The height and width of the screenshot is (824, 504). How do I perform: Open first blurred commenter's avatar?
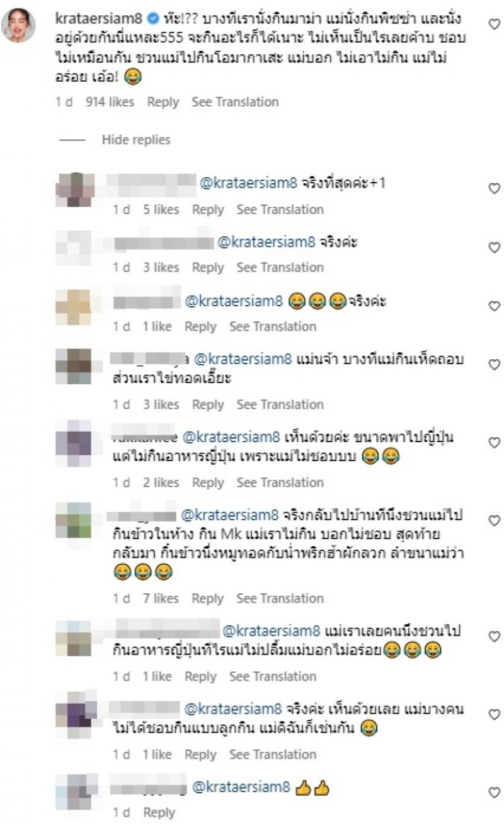click(75, 189)
